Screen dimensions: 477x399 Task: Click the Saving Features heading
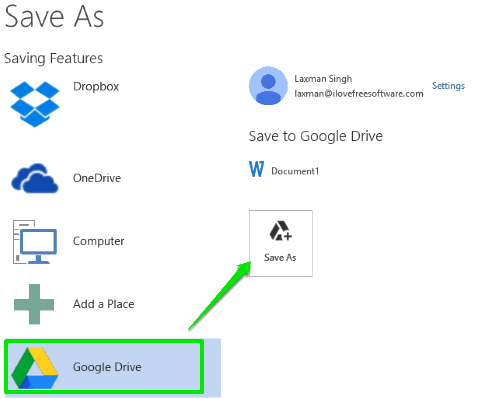(x=53, y=58)
